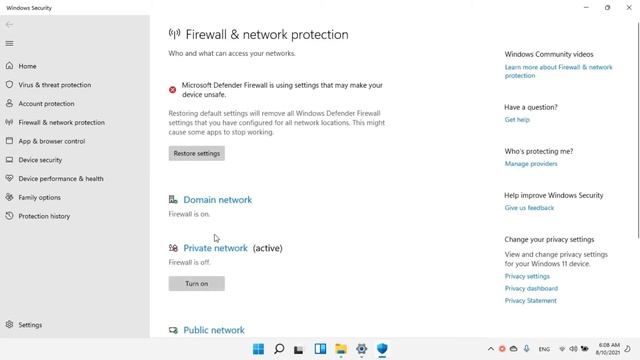Open the Account protection person icon
Viewport: 640px width, 360px height.
coord(9,103)
